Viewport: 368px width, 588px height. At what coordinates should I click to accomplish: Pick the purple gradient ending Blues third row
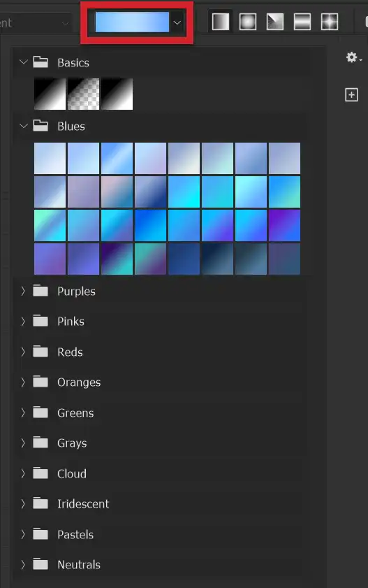point(284,225)
